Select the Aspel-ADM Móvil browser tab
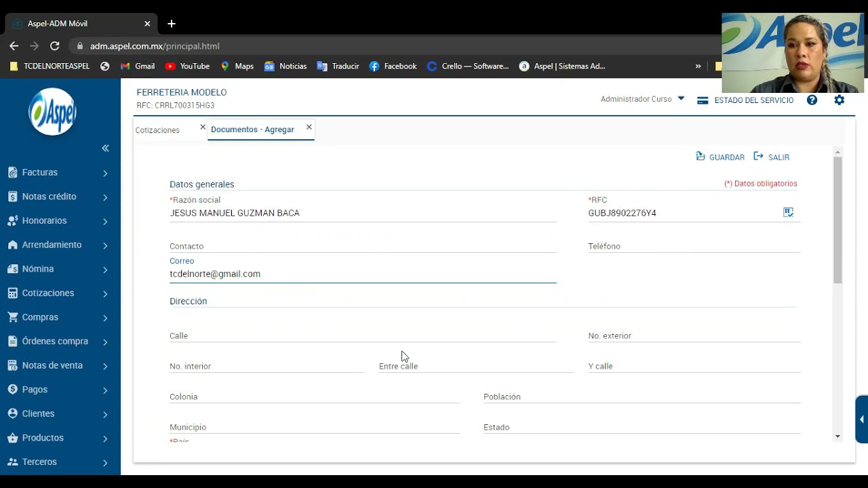 click(x=80, y=24)
